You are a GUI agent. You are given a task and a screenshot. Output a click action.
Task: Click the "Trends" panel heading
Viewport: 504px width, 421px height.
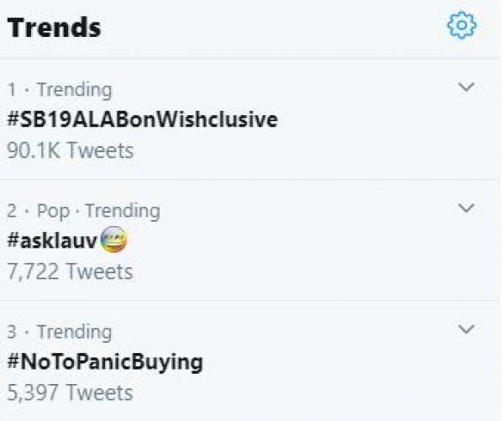tap(54, 28)
